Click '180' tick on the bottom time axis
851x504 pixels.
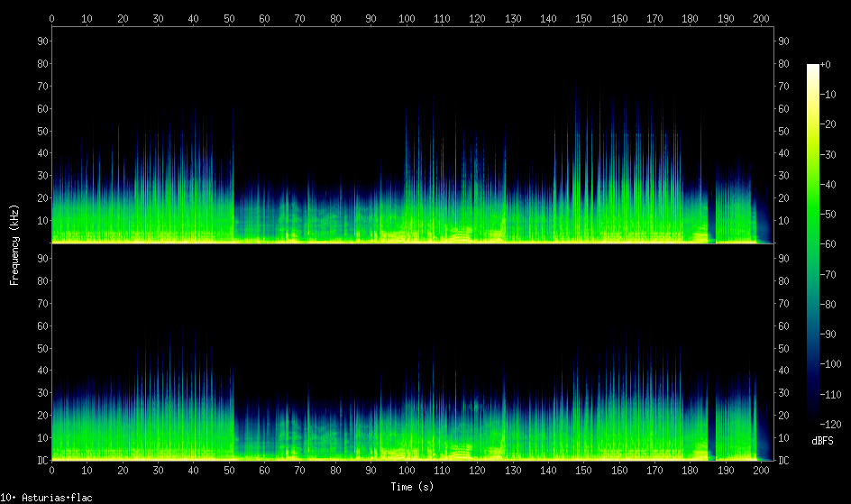[690, 471]
